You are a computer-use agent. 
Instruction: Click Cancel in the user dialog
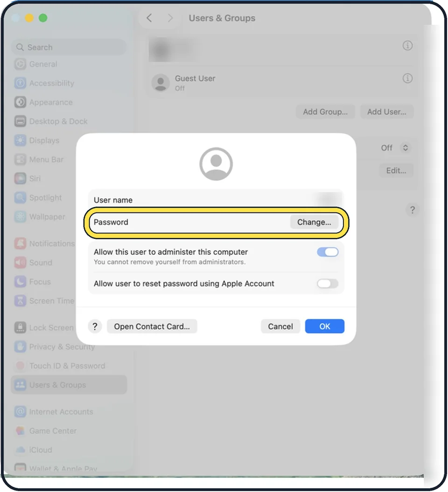280,327
